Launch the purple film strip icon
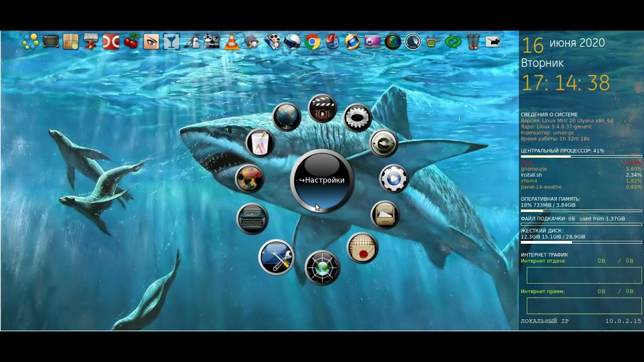 click(372, 41)
